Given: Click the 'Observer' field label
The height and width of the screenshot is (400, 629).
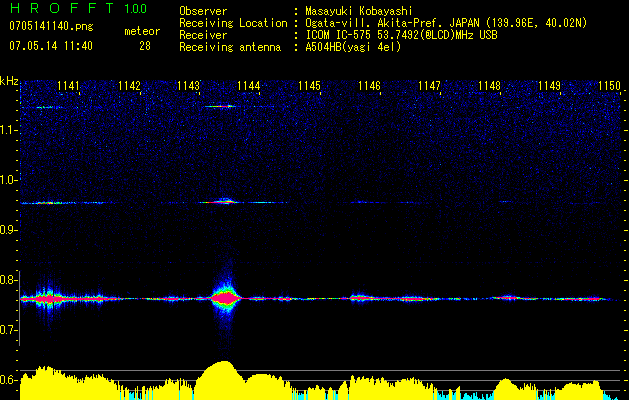Looking at the screenshot, I should (203, 11).
